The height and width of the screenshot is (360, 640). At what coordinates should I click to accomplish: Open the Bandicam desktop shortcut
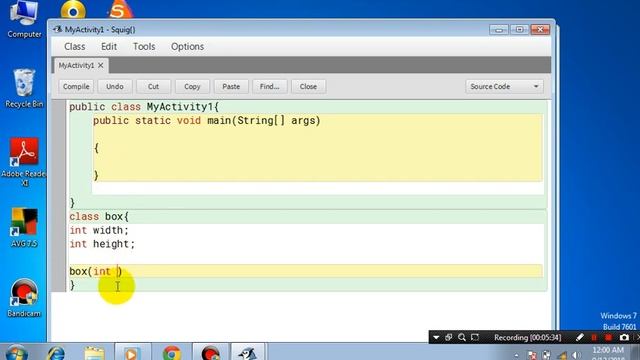[x=24, y=298]
